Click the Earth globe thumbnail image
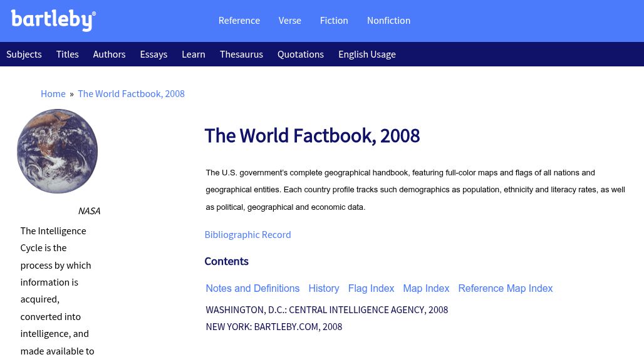 tap(57, 151)
